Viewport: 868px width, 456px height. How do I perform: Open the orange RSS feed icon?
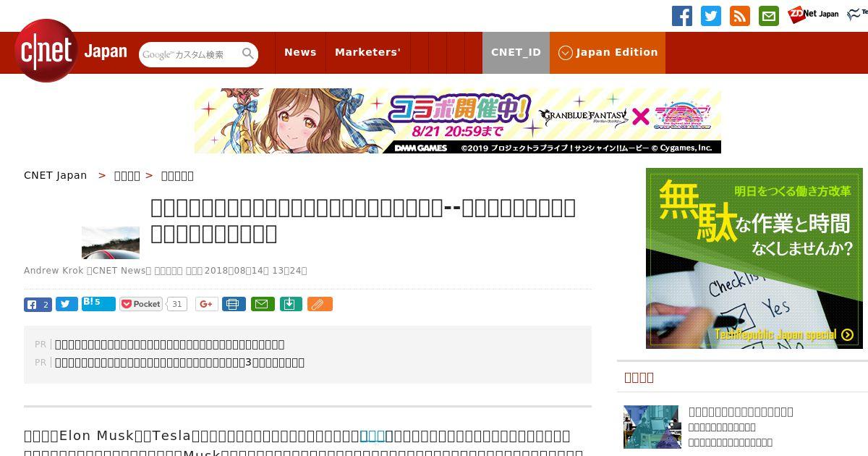740,16
